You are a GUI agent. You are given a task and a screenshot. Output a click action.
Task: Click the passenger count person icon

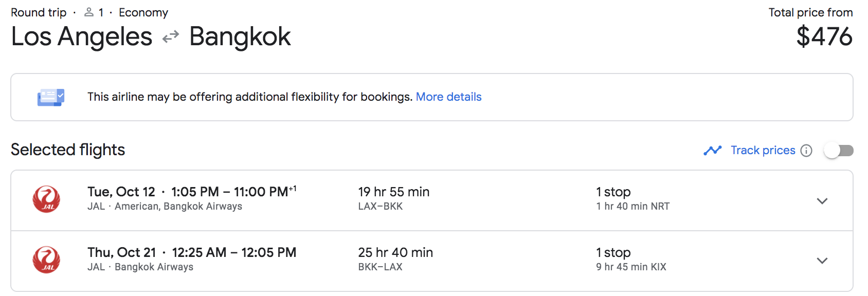[x=88, y=11]
